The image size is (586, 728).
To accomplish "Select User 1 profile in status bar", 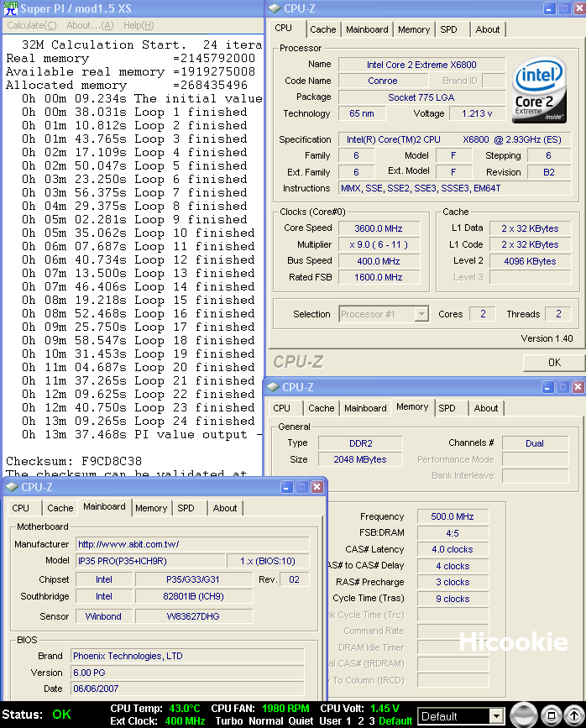I will [x=335, y=721].
